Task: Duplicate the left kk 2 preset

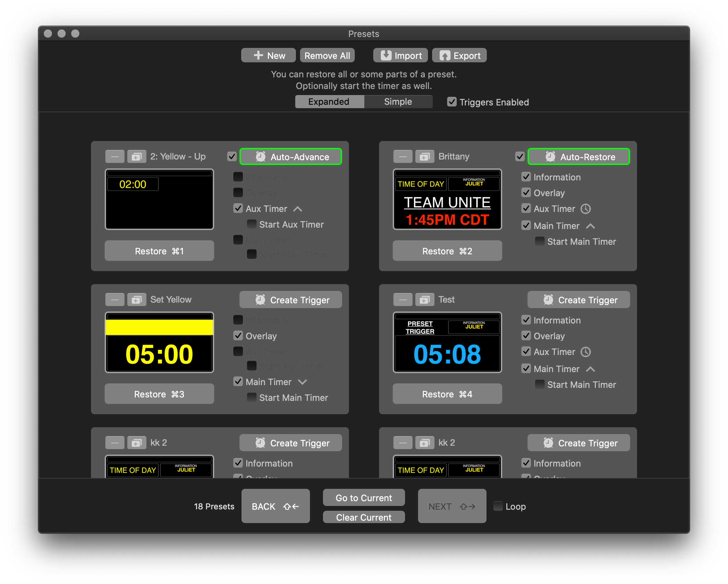Action: (x=136, y=443)
